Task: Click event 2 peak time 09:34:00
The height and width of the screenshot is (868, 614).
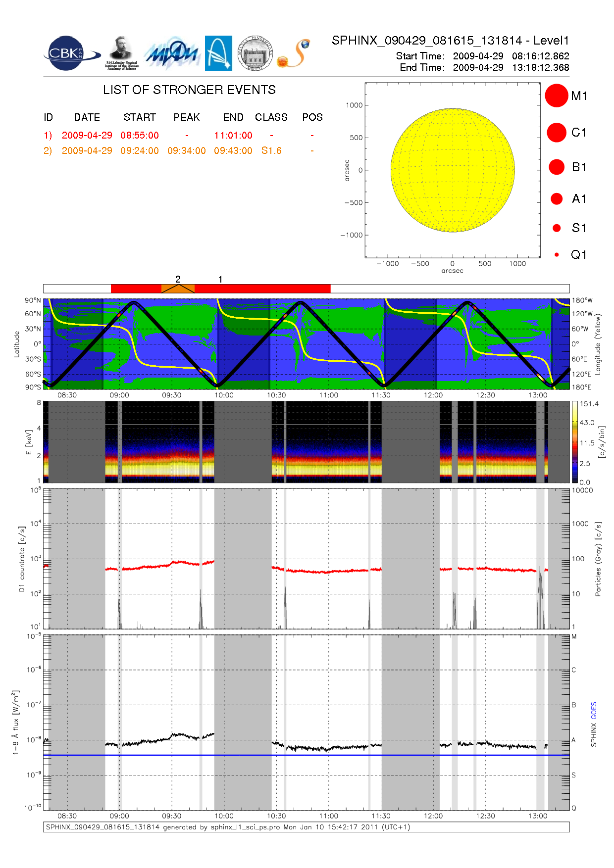Action: 187,150
